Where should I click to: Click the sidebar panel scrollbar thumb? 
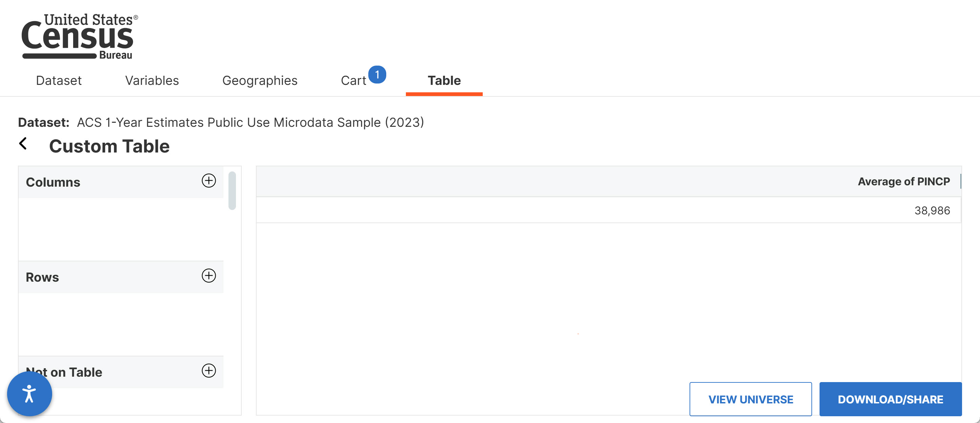(232, 191)
